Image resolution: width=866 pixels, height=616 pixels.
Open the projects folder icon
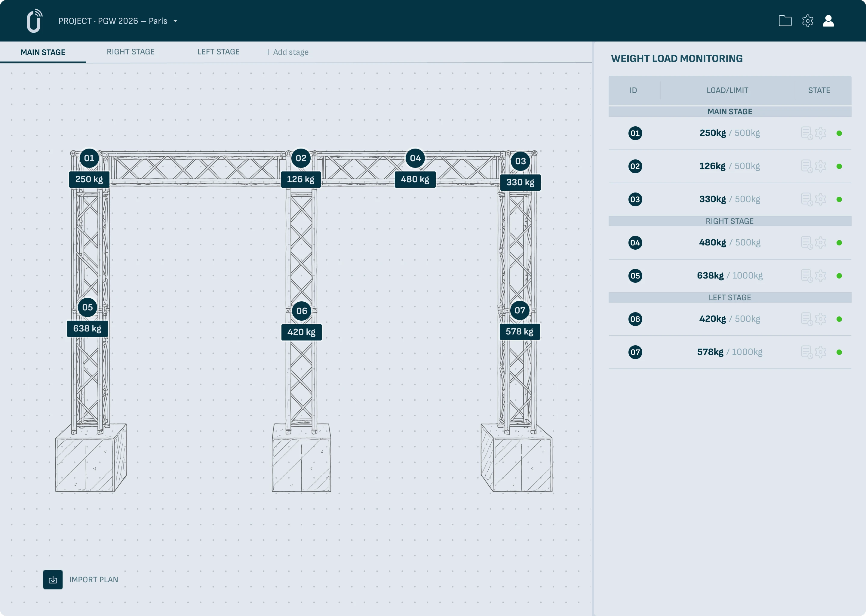tap(785, 21)
